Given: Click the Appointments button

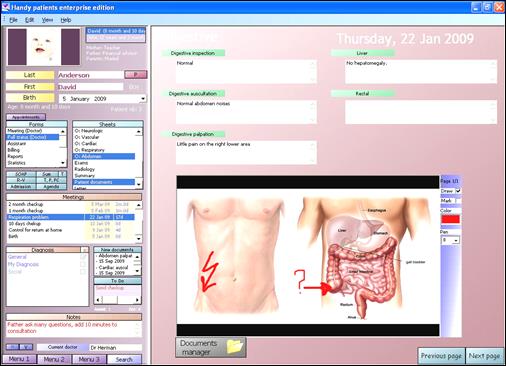Looking at the screenshot, I should 26,117.
